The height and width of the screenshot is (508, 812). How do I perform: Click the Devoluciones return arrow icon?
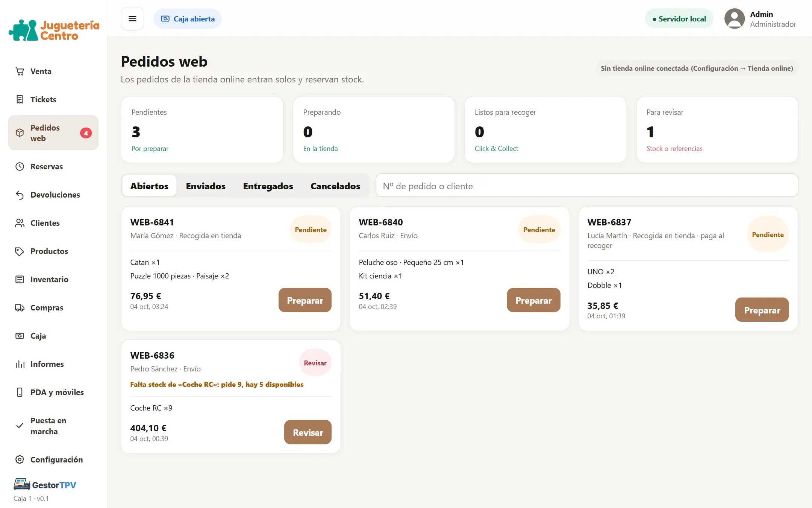[x=20, y=195]
